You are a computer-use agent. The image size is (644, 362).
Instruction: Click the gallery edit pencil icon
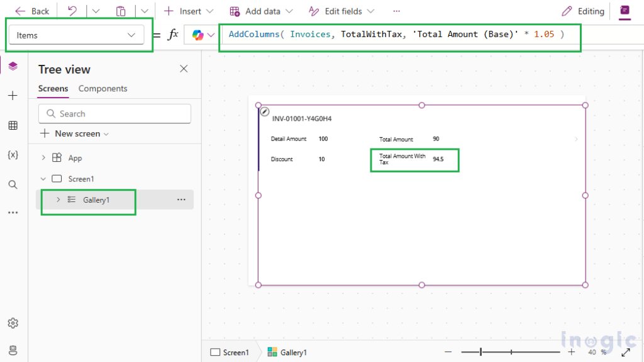[265, 111]
